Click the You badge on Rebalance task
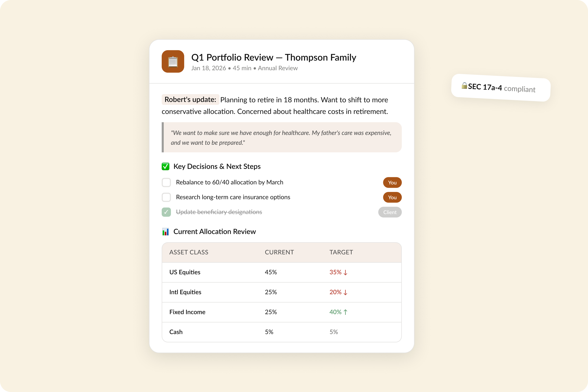The image size is (588, 392). pos(392,183)
